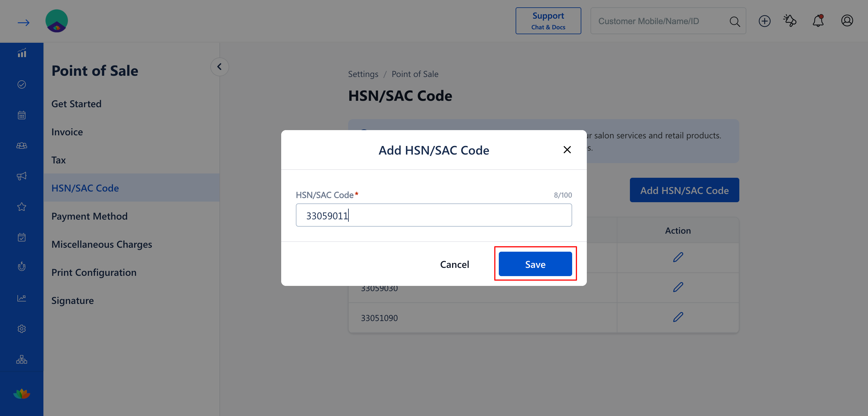Image resolution: width=868 pixels, height=416 pixels.
Task: Open the user profile icon
Action: 847,21
